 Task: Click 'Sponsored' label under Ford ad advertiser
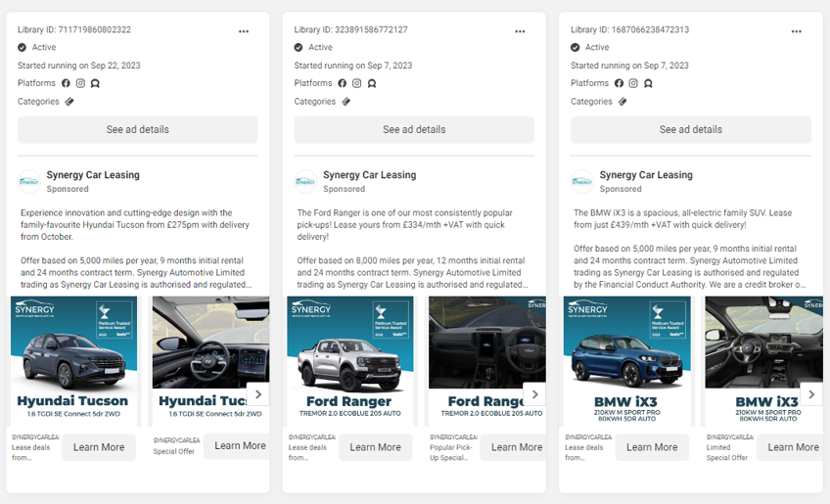click(x=345, y=189)
